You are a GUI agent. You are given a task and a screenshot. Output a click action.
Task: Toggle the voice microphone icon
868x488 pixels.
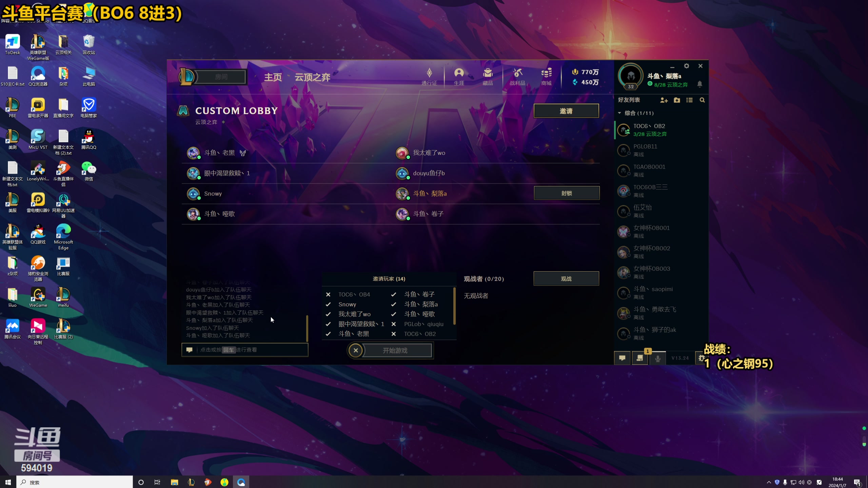click(x=657, y=358)
